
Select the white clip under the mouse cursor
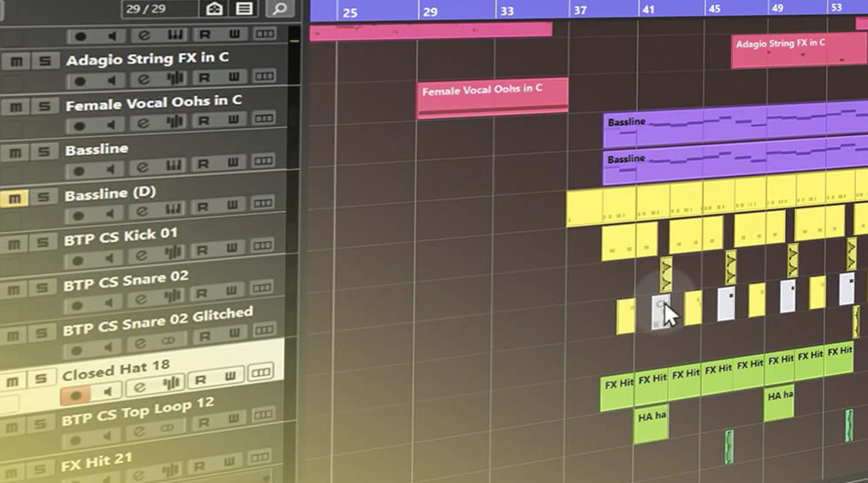660,312
